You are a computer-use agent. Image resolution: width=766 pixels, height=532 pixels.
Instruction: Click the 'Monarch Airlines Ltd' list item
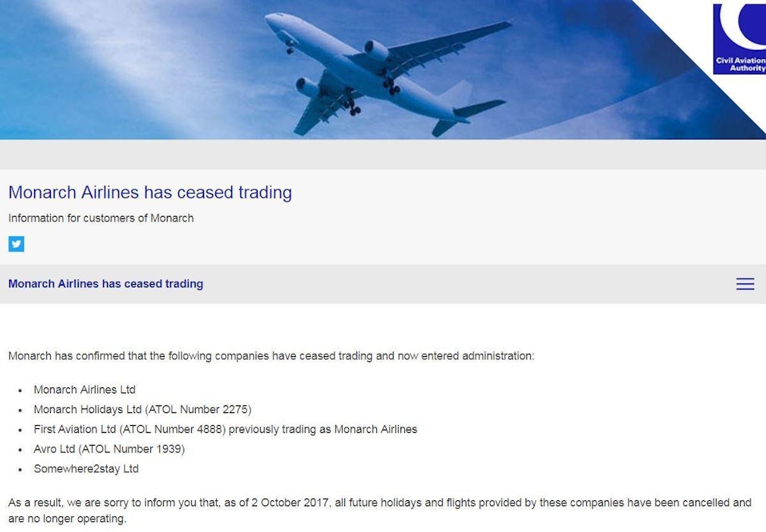pos(84,390)
